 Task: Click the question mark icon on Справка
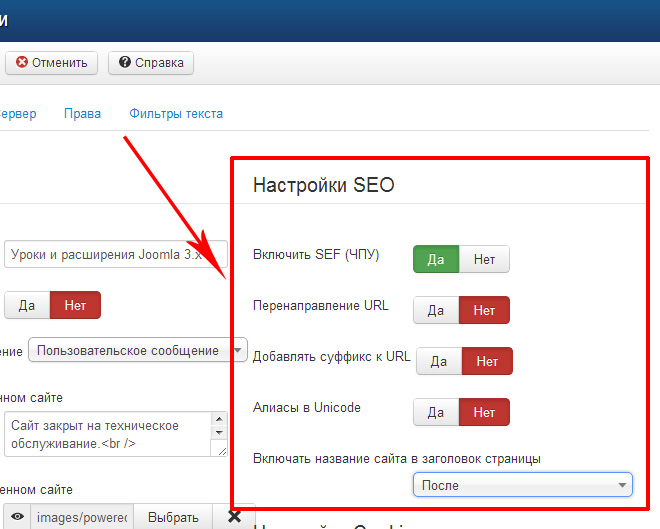pyautogui.click(x=125, y=63)
